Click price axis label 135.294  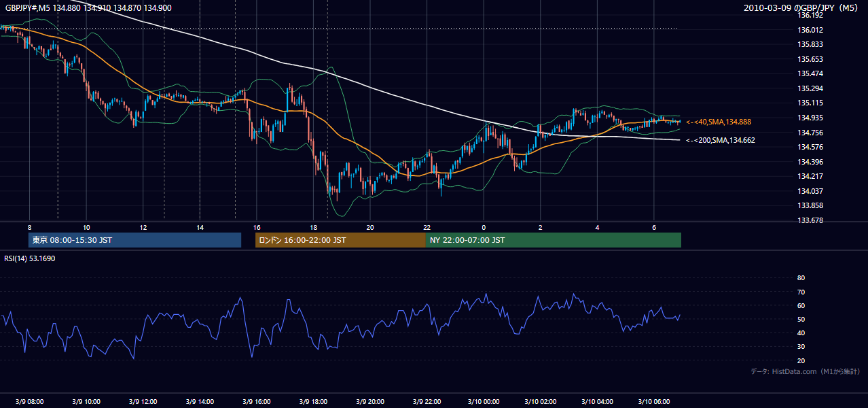pyautogui.click(x=810, y=88)
